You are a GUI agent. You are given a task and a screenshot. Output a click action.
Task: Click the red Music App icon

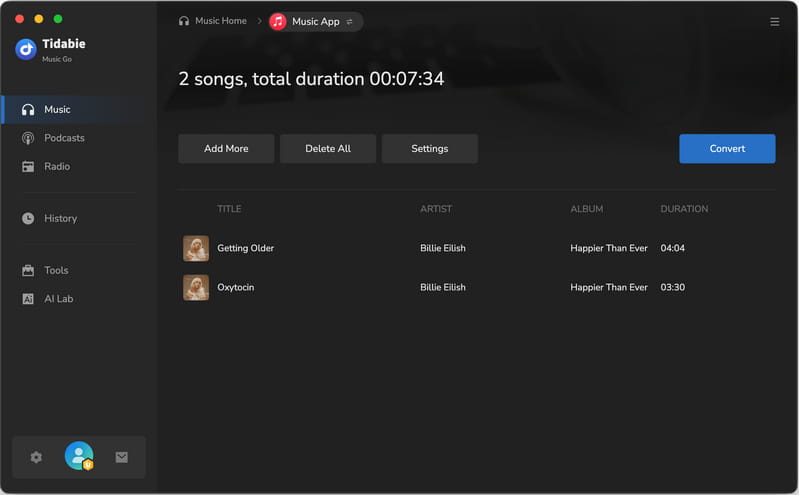pyautogui.click(x=278, y=21)
